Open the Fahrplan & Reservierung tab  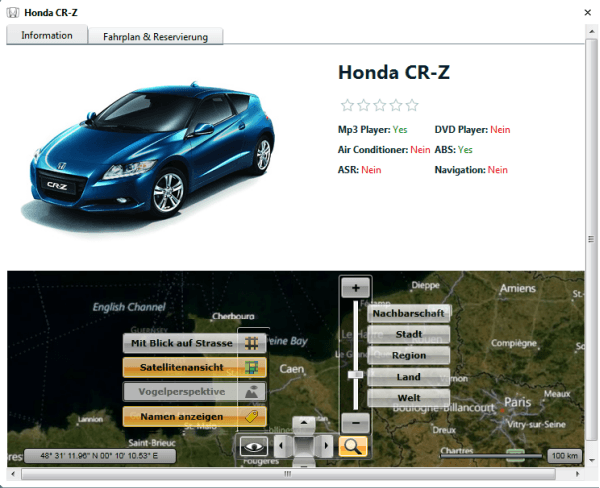point(155,37)
